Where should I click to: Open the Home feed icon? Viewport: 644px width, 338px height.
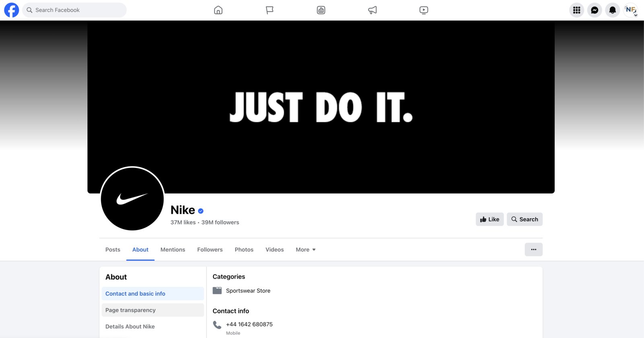[218, 10]
